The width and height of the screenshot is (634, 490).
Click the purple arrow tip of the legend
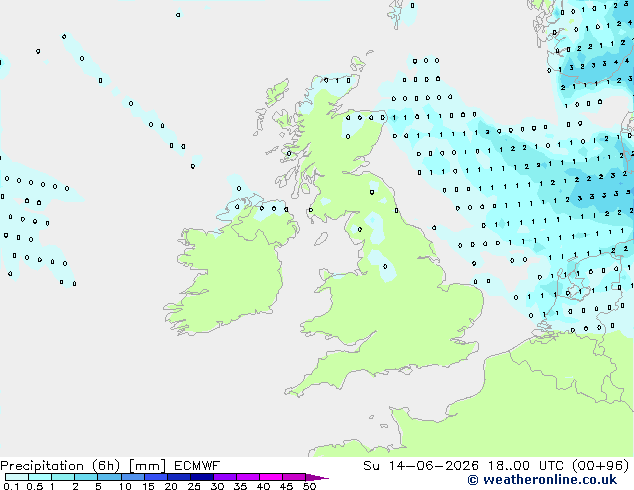click(317, 477)
